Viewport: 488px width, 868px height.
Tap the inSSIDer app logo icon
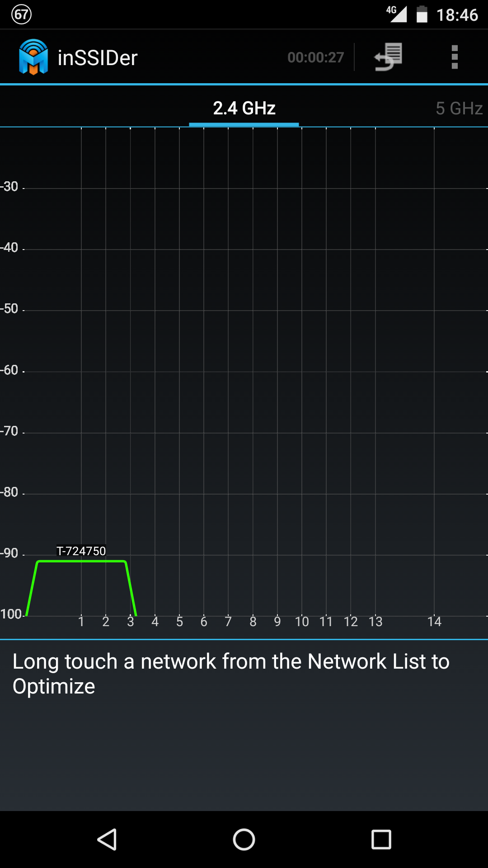click(x=33, y=57)
